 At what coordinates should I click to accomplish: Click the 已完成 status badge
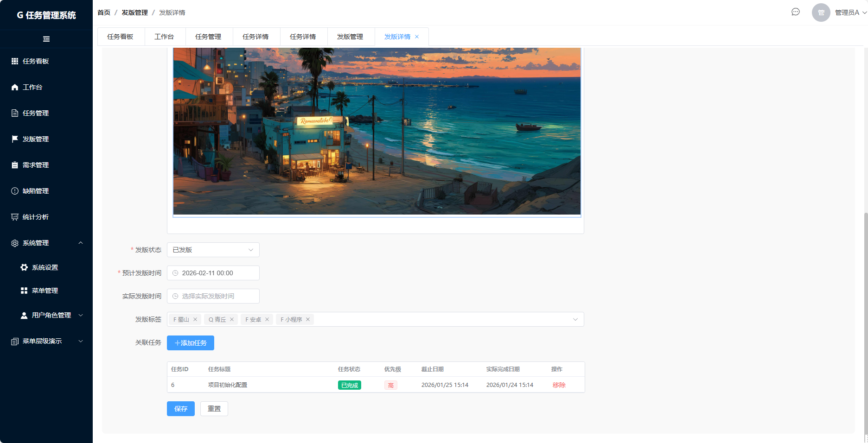point(350,385)
